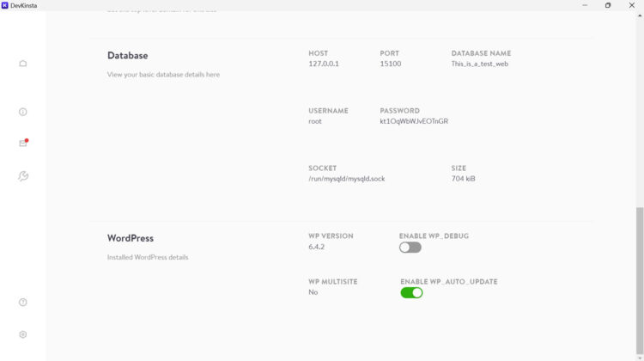Open the Sites home icon in sidebar

[23, 64]
